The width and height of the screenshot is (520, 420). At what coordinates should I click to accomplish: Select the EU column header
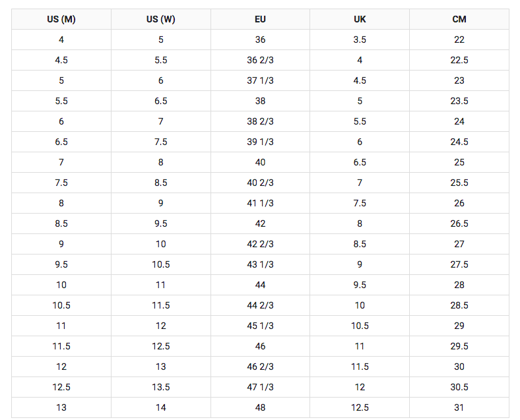[x=260, y=19]
